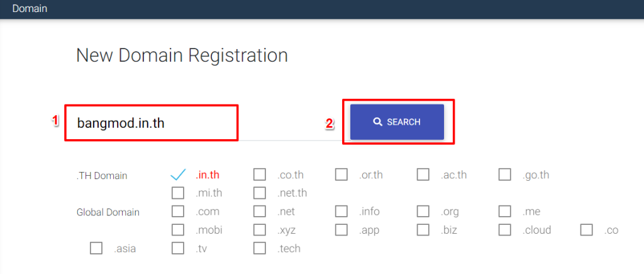Select the .ac.th domain checkbox
The image size is (644, 274).
click(x=423, y=174)
